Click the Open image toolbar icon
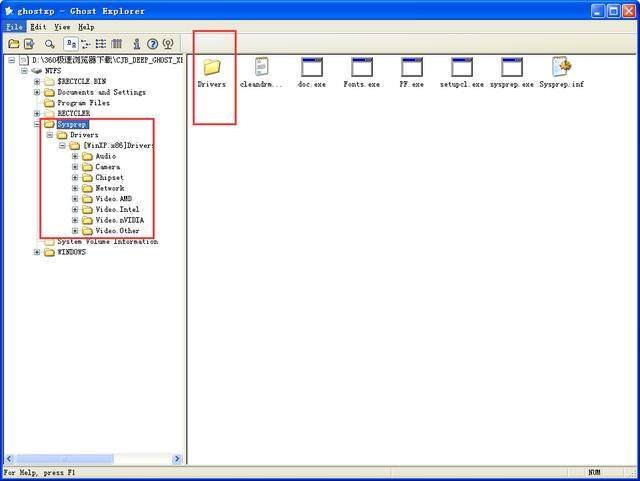Screen dimensions: 640x481 point(14,44)
